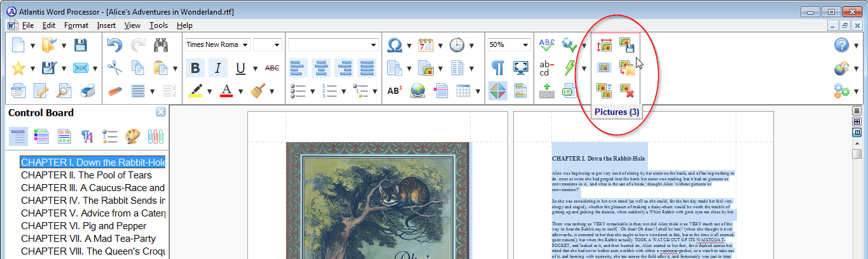Viewport: 868px width, 259px height.
Task: Toggle align left paragraph
Action: [298, 68]
